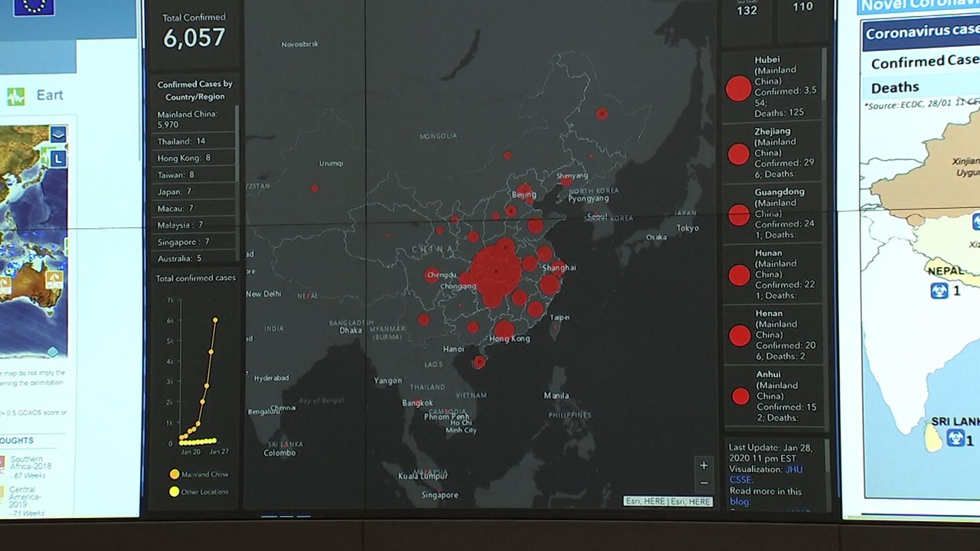
Task: Click the Other Locations yellow legend swatch
Action: 175,491
